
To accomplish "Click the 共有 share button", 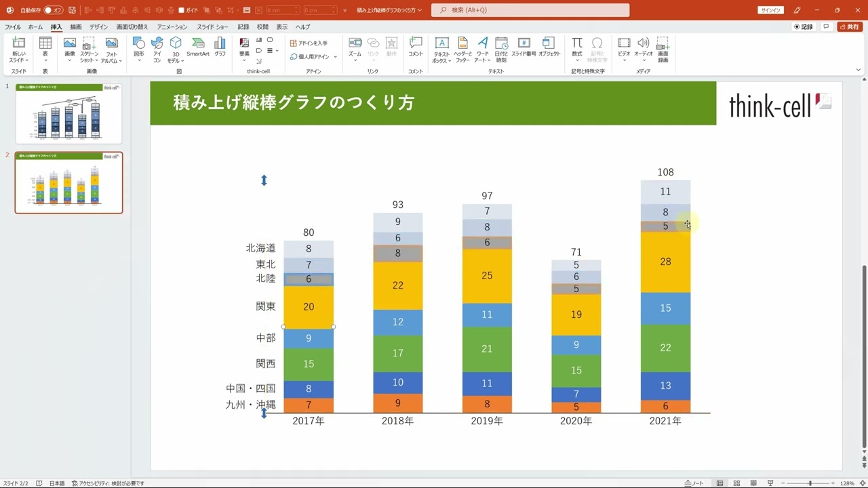I will click(x=849, y=27).
